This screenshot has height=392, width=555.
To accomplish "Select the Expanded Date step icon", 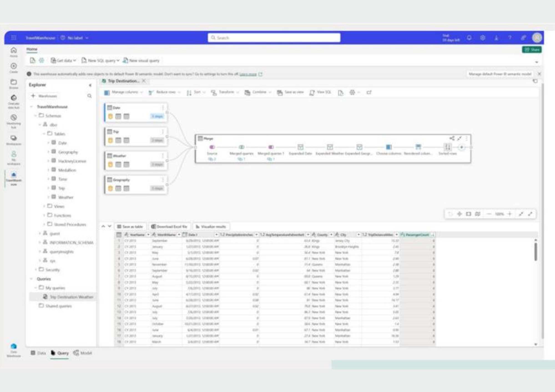I will 300,147.
